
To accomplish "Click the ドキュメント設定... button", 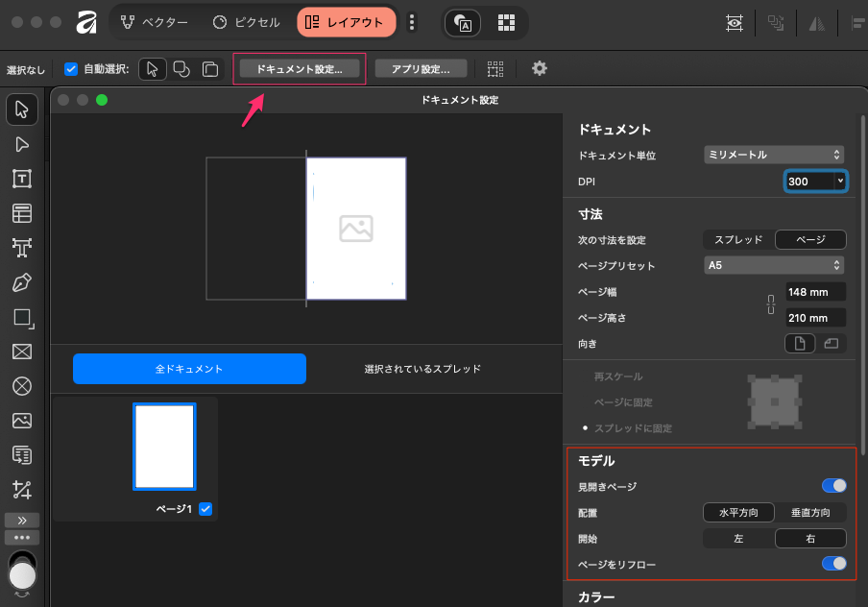I will click(299, 68).
